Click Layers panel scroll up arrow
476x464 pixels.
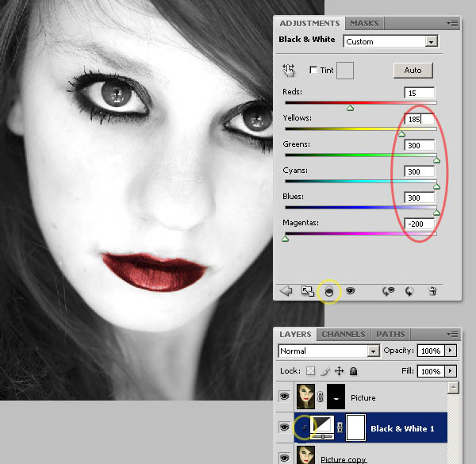coord(453,387)
